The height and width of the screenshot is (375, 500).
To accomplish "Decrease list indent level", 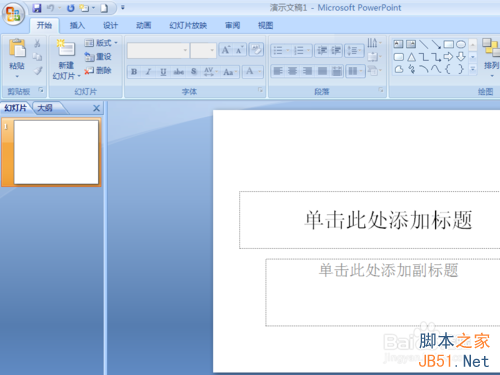I will (x=322, y=50).
